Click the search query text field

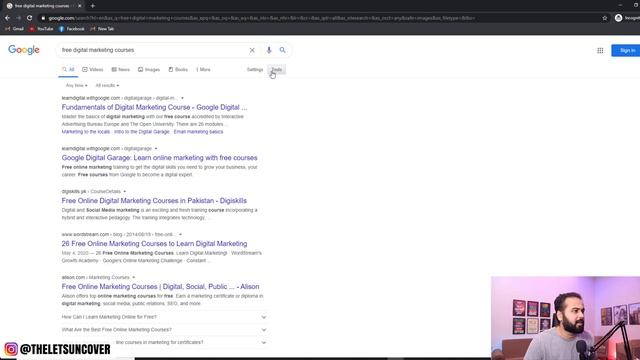153,50
